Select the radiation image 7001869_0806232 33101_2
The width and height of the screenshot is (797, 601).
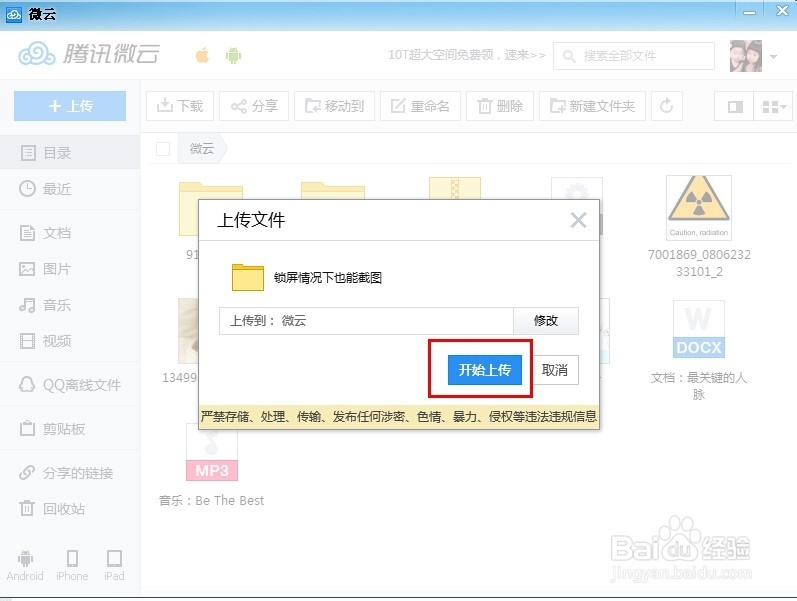tap(699, 207)
